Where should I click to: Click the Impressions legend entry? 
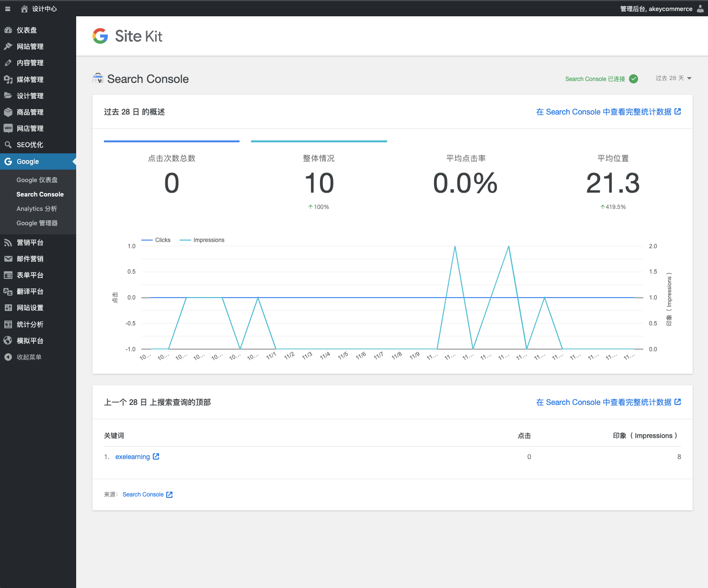pyautogui.click(x=202, y=240)
